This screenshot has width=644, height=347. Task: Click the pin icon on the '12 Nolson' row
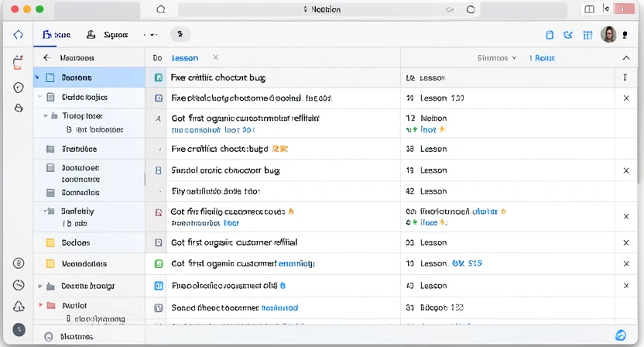coord(158,119)
